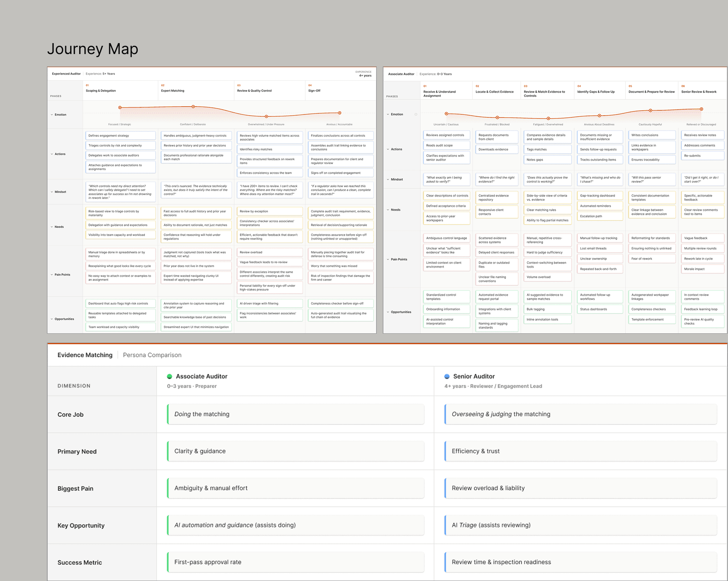Collapse the Mindset row in Associate Auditor map

(x=388, y=179)
